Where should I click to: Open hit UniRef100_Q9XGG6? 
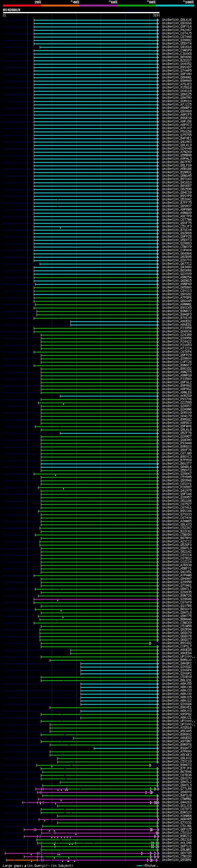point(177,24)
